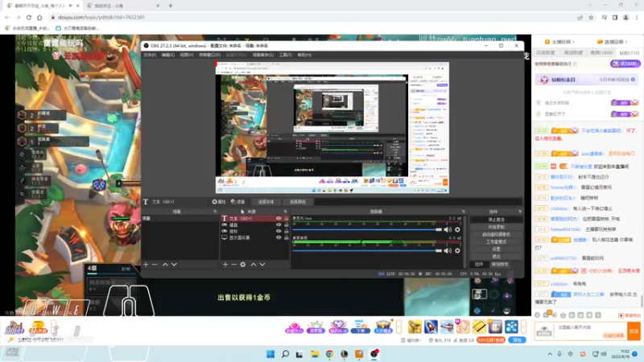Click the 开始录制 start recording button

496,227
